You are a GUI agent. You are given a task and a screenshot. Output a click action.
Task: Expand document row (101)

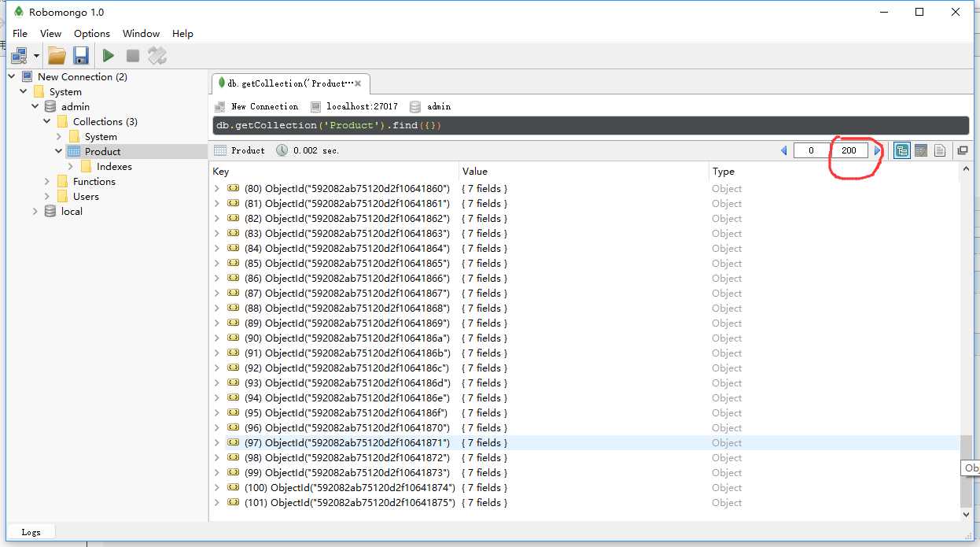tap(218, 503)
